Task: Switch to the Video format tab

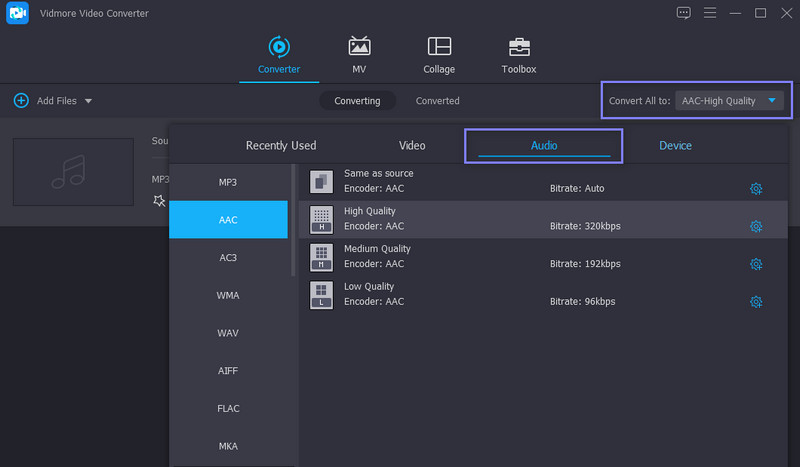Action: [412, 146]
